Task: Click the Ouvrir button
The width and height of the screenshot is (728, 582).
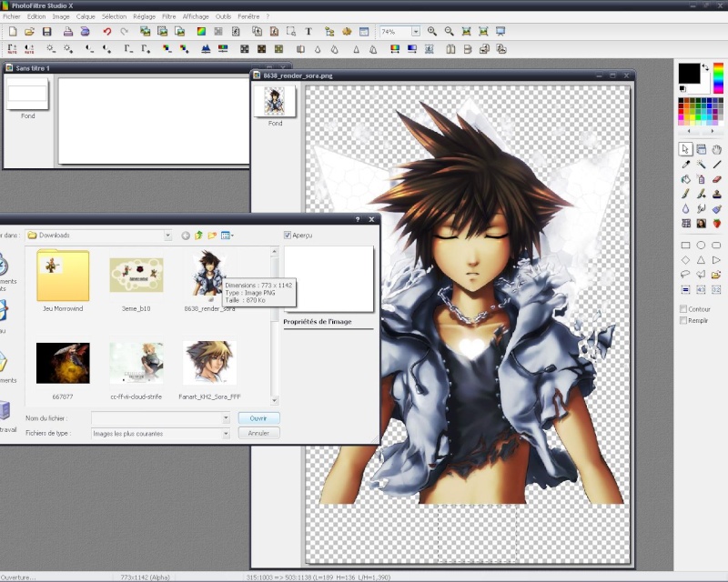Action: click(258, 418)
